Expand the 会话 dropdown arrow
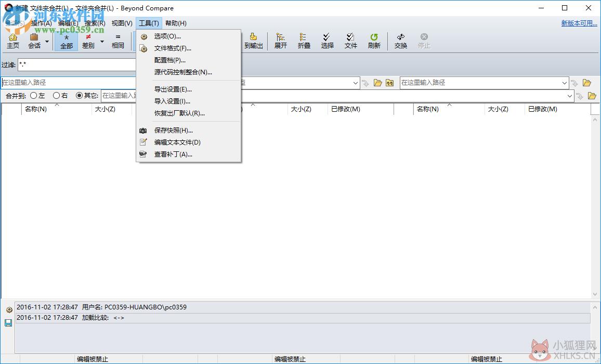Viewport: 601px width, 364px height. (47, 42)
